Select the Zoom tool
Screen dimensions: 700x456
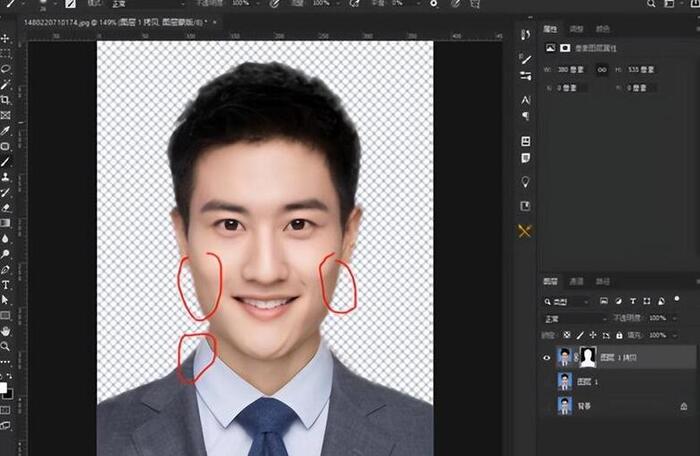(5, 346)
